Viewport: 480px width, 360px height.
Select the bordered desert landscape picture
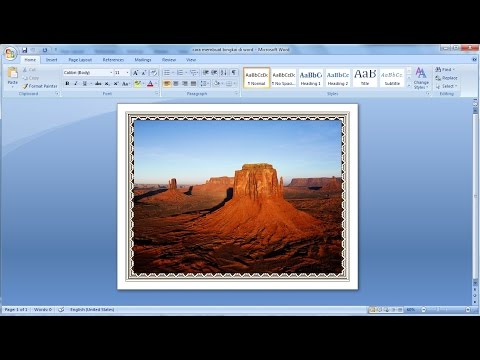point(238,197)
